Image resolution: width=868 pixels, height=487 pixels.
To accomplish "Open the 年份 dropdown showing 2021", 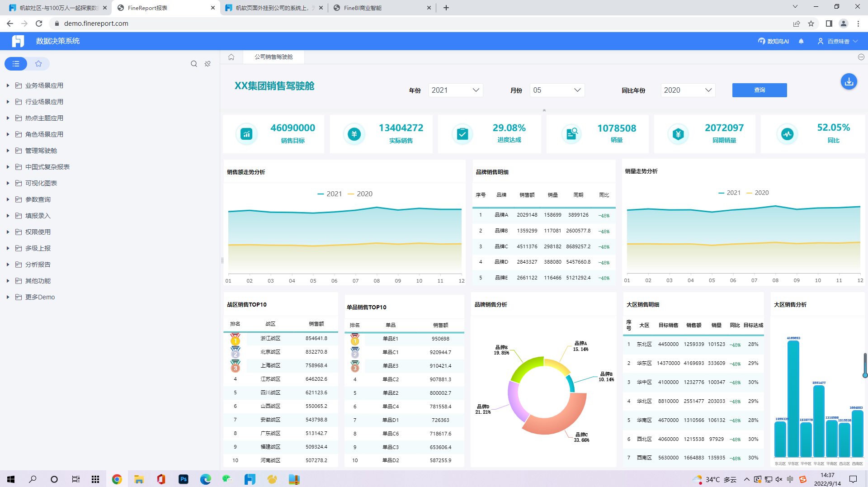I will coord(455,90).
